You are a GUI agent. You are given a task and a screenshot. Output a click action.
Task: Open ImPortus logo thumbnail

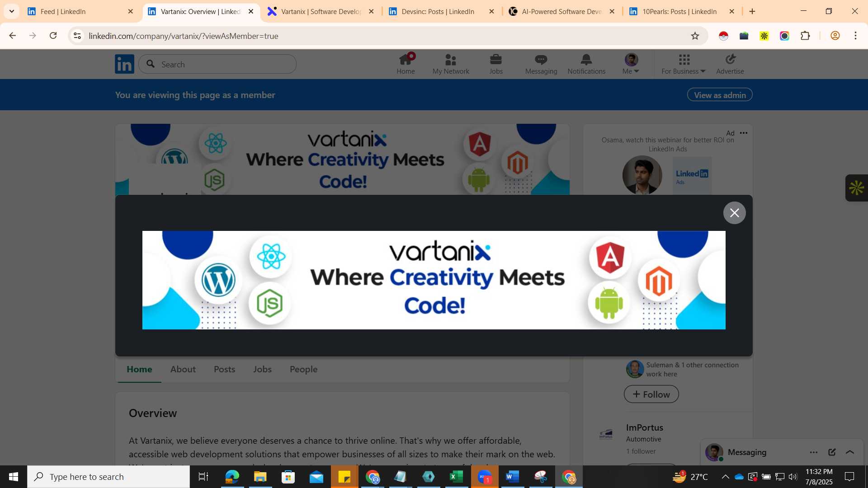pos(606,434)
